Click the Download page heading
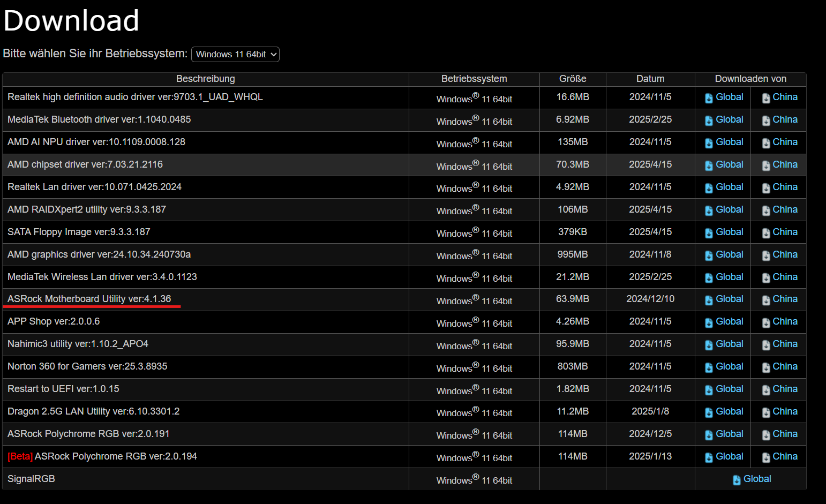 click(71, 21)
